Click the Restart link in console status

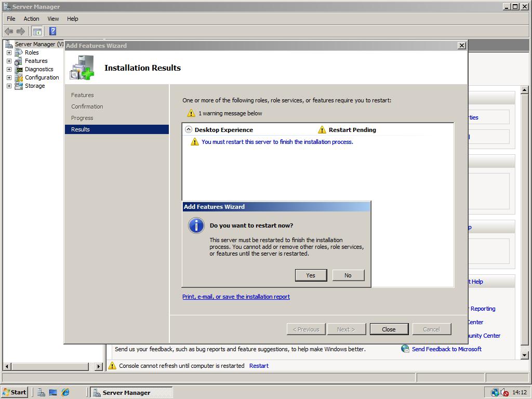259,366
